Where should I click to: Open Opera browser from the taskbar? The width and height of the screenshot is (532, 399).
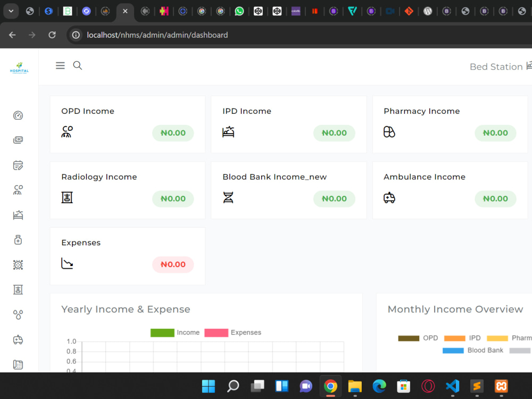pyautogui.click(x=428, y=386)
